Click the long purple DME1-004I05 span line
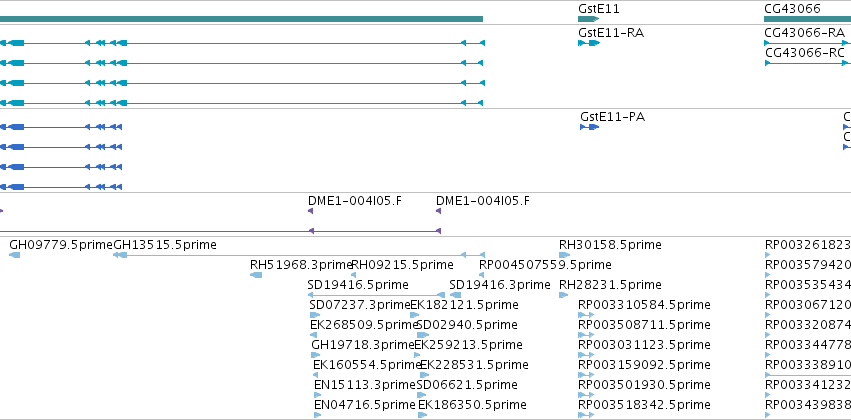The width and height of the screenshot is (851, 420). pos(220,231)
